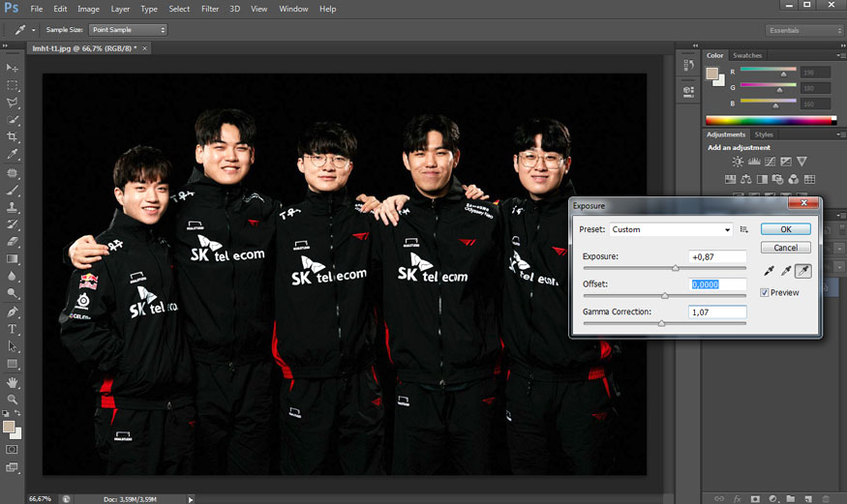Open the Filter menu

(210, 9)
